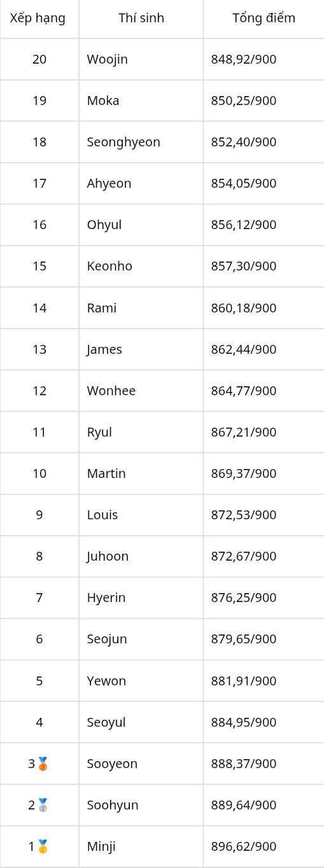Click the Yewon name cell
The width and height of the screenshot is (324, 868).
141,681
